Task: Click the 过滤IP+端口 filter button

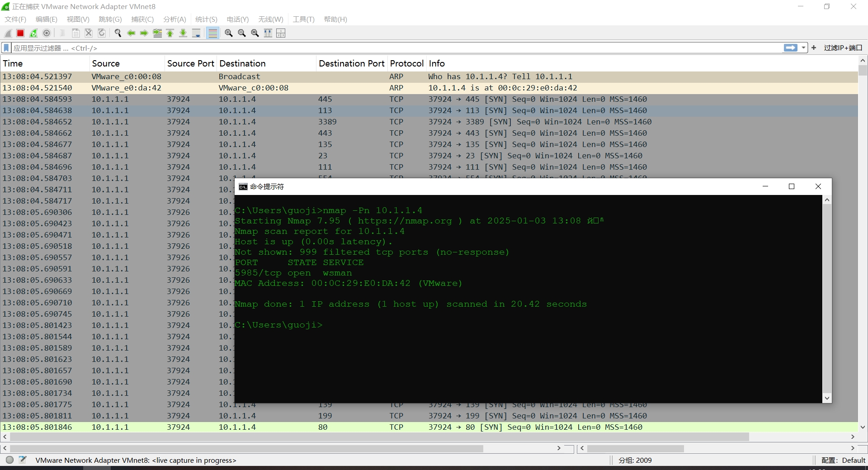Action: pos(843,47)
